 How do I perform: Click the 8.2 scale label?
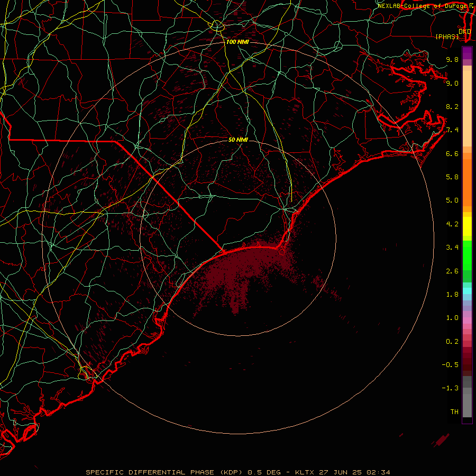tap(452, 106)
